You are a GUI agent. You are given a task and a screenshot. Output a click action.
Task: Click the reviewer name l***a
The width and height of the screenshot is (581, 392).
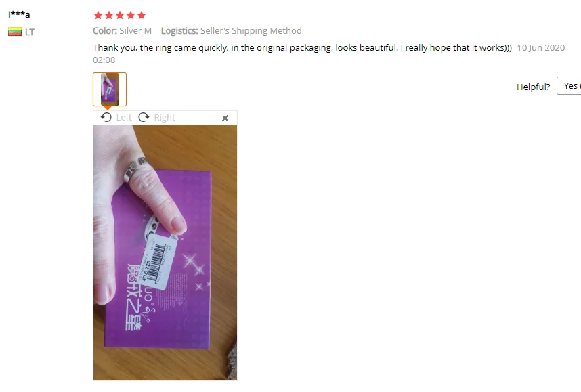[x=19, y=14]
